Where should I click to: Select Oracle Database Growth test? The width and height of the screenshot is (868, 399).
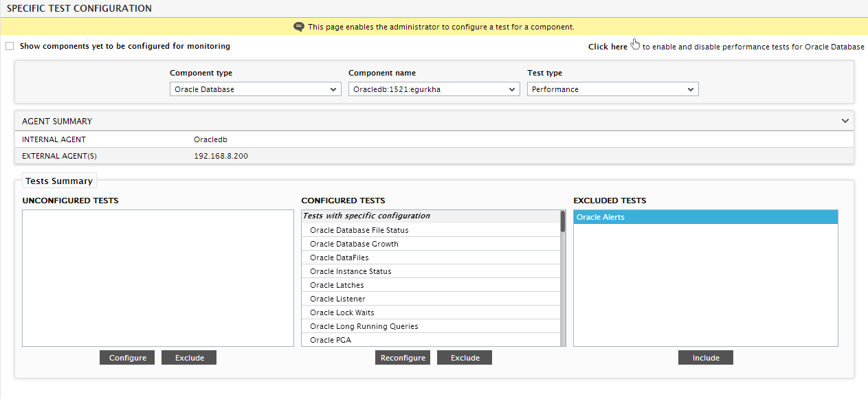(x=431, y=244)
